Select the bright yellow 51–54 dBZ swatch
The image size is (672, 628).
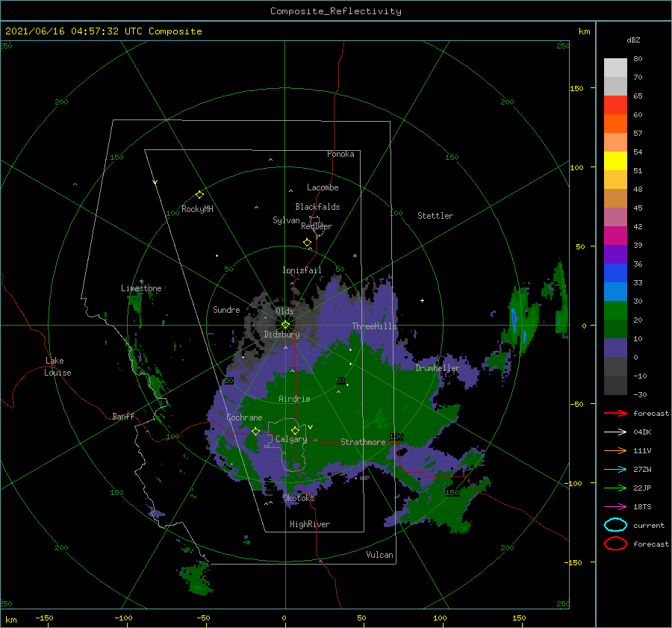pos(615,161)
